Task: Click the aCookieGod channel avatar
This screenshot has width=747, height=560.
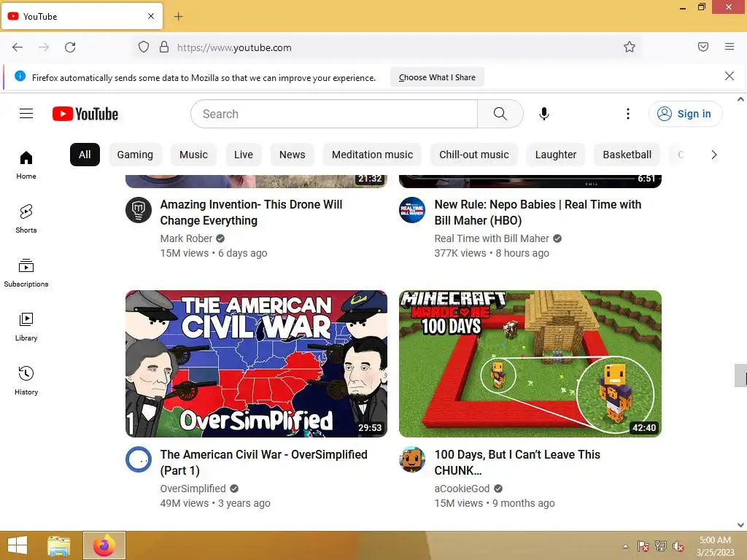Action: 412,459
